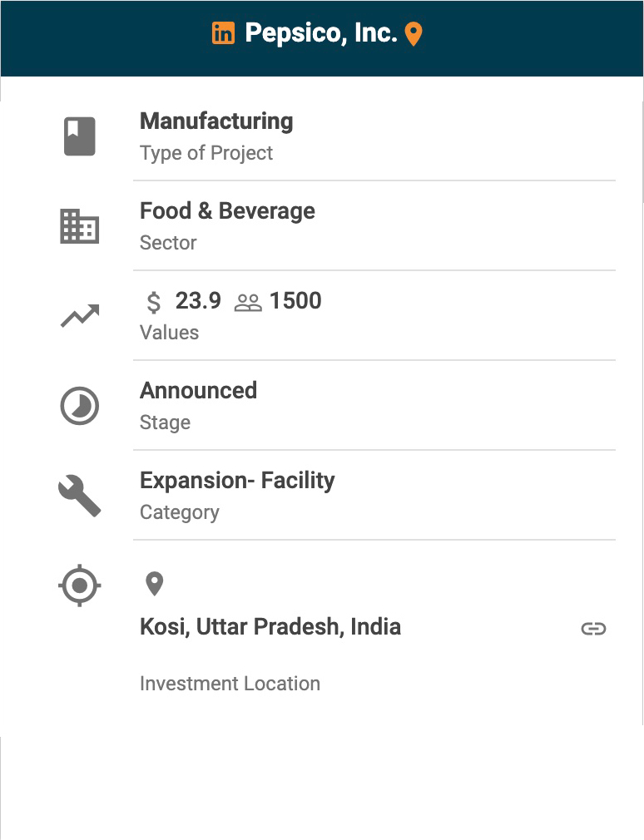Viewport: 644px width, 840px height.
Task: Click the Stage pie clock icon
Action: click(x=80, y=406)
